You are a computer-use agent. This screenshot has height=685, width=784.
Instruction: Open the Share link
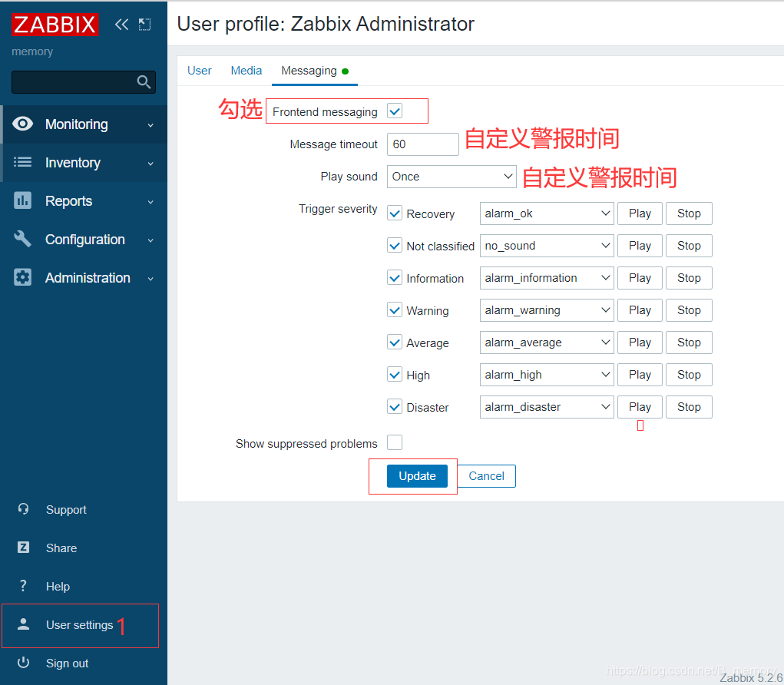point(61,548)
